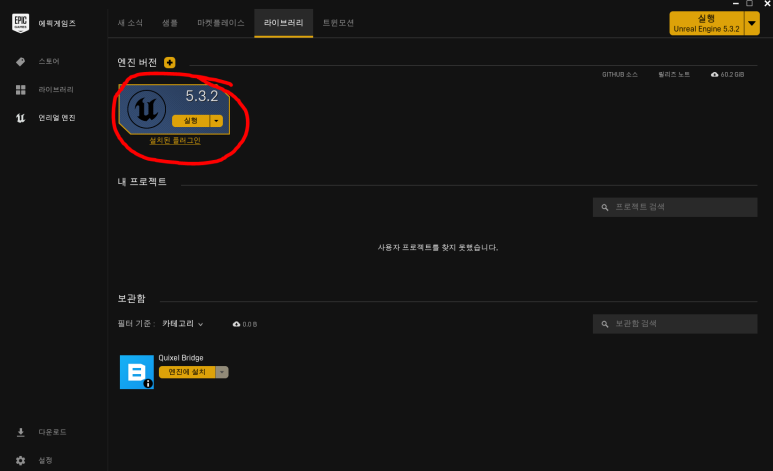Open the 설정 gear icon
The image size is (773, 471).
(20, 460)
